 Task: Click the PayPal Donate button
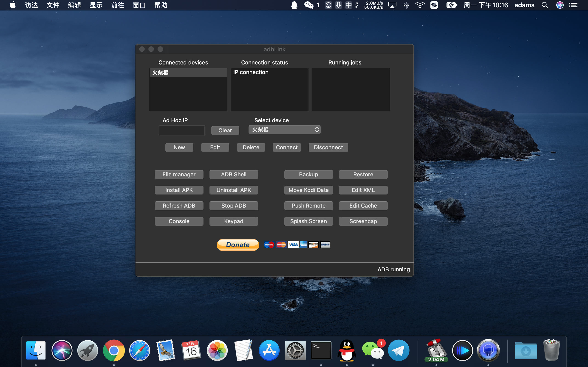[238, 245]
